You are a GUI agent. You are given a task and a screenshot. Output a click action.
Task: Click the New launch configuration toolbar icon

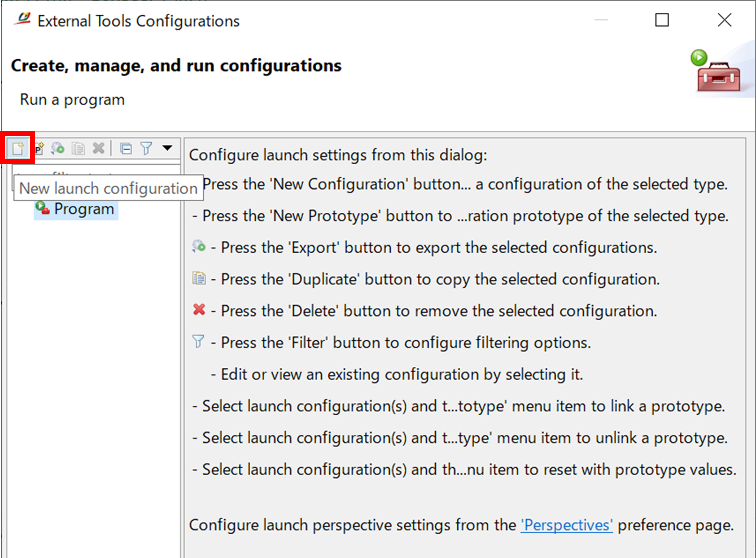click(18, 148)
